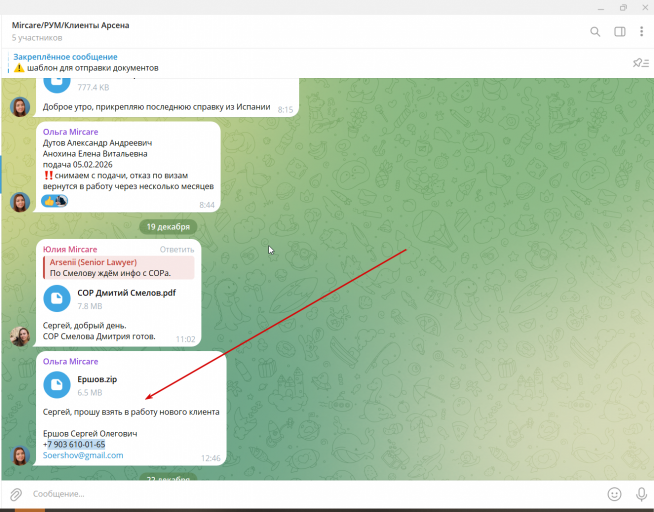Image resolution: width=654 pixels, height=512 pixels.
Task: Open the Soershov@gmail.com email link
Action: [83, 455]
